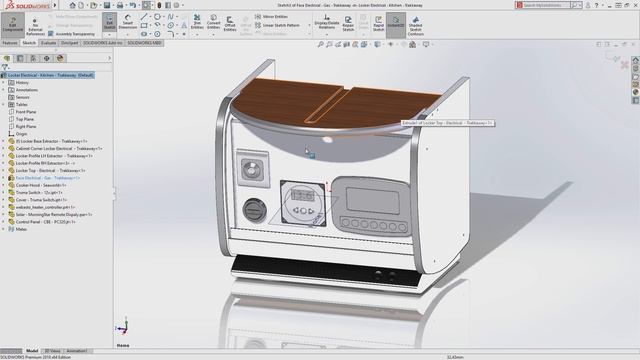Open the ConfigurationManager tab
The image size is (640, 360).
tap(33, 58)
